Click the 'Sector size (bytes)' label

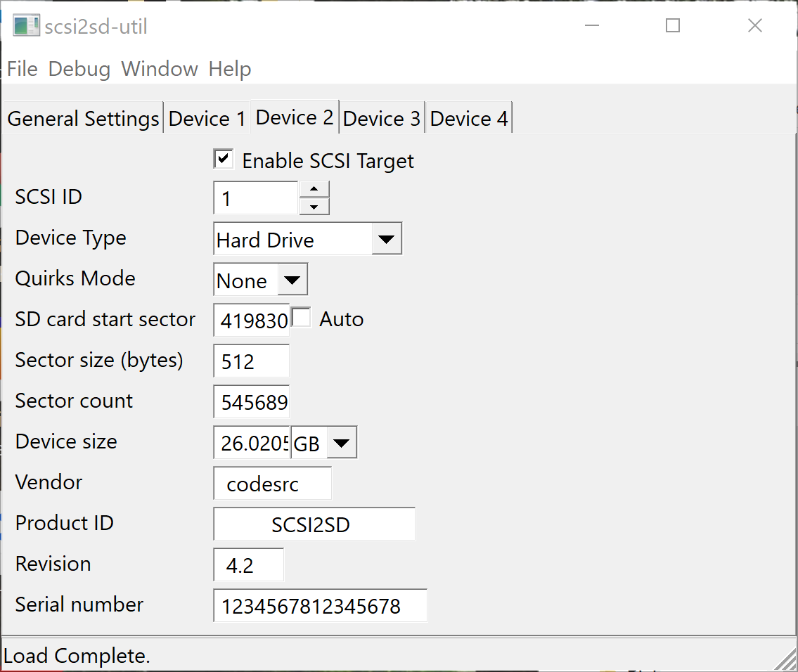pyautogui.click(x=99, y=361)
